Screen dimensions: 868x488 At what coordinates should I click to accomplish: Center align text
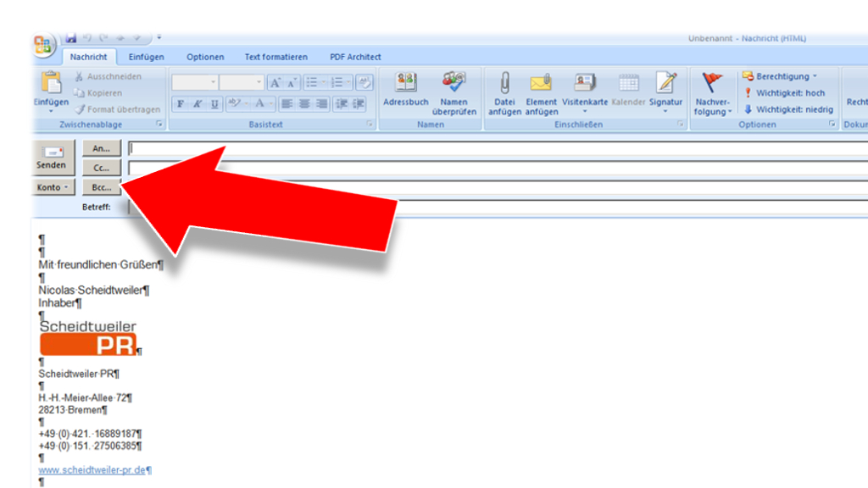point(304,103)
